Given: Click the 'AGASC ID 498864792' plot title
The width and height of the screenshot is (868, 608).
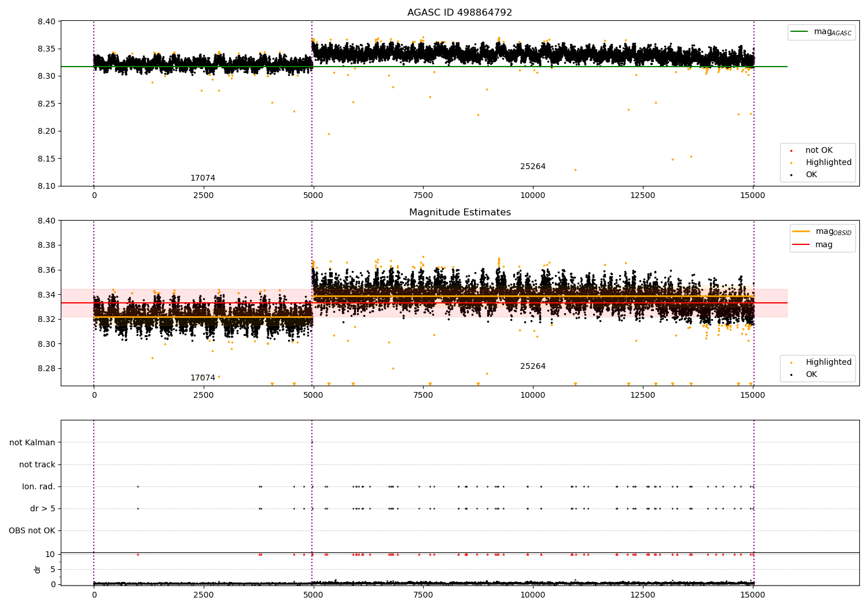Looking at the screenshot, I should 459,13.
